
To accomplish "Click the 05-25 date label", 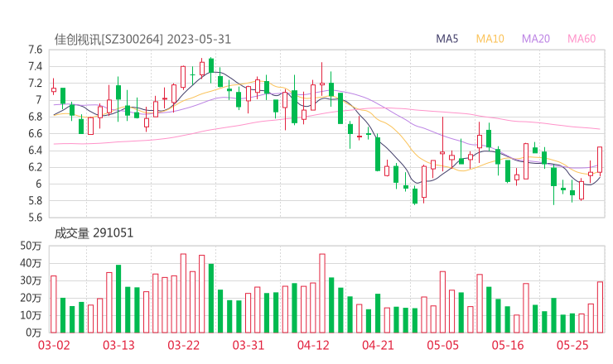I will [572, 345].
